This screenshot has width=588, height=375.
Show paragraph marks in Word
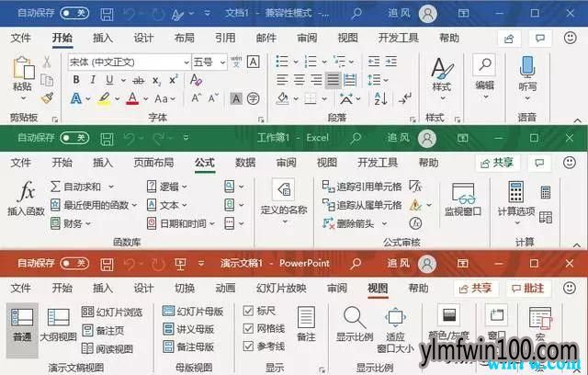(x=405, y=99)
